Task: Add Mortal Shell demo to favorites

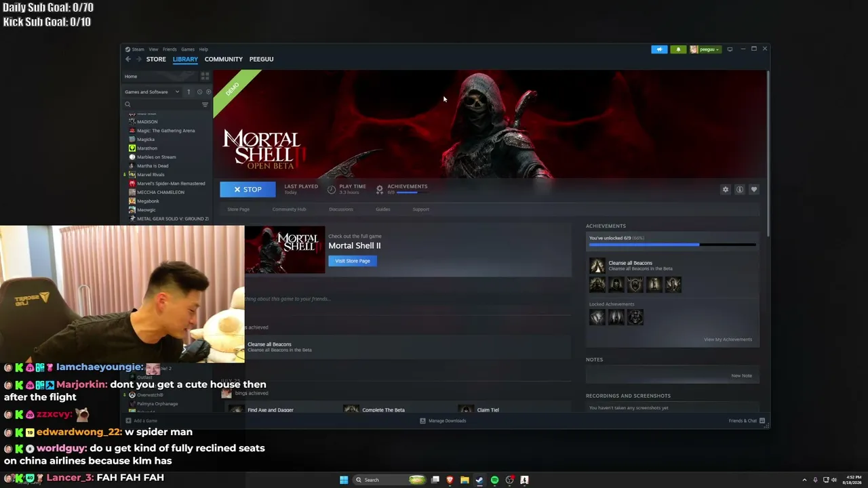Action: click(x=753, y=190)
